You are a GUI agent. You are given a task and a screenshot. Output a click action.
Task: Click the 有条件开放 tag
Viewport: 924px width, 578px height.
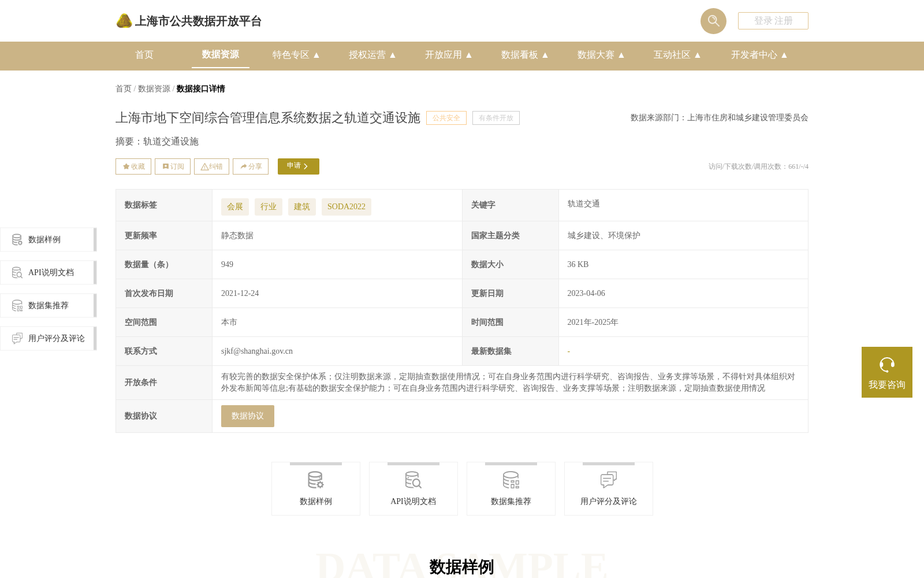pos(496,118)
